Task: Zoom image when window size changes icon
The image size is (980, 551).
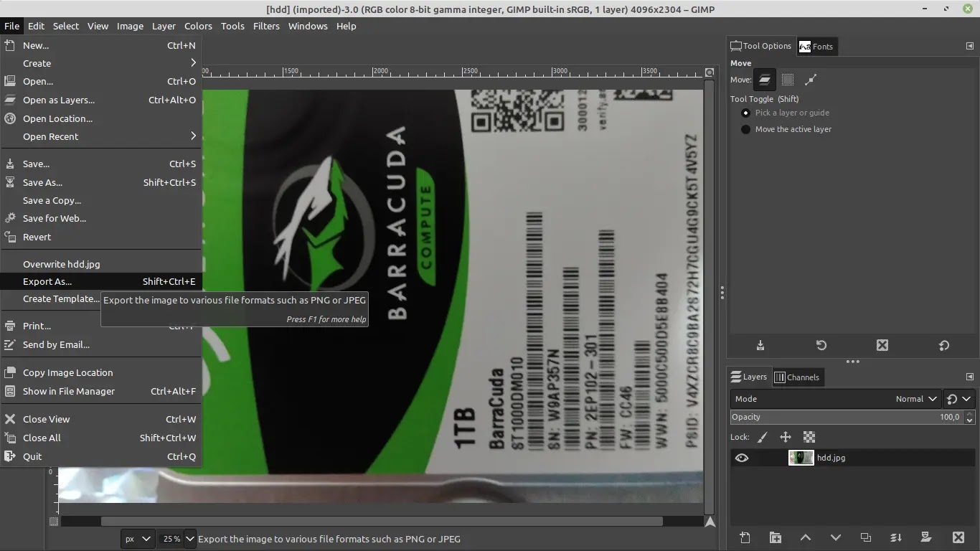Action: coord(710,72)
